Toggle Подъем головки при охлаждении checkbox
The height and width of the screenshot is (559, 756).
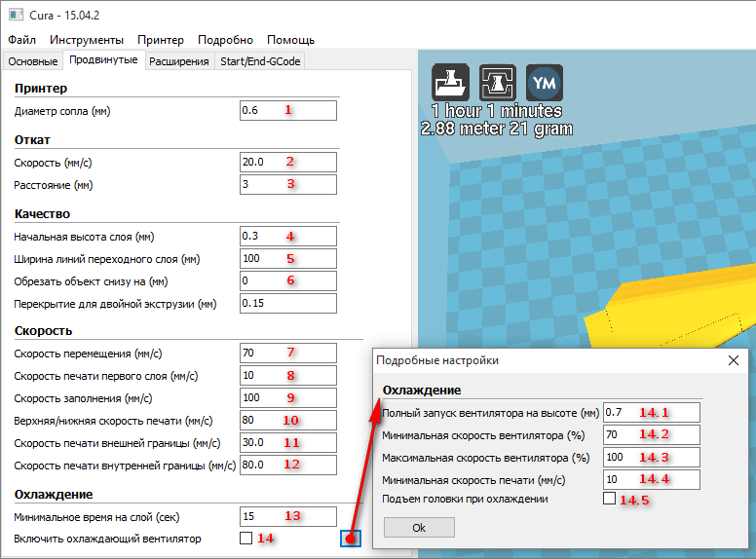point(610,500)
